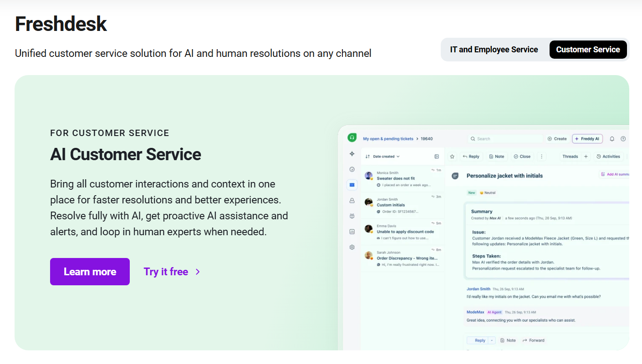Click the chat bubble icon beside ticket title

click(455, 176)
